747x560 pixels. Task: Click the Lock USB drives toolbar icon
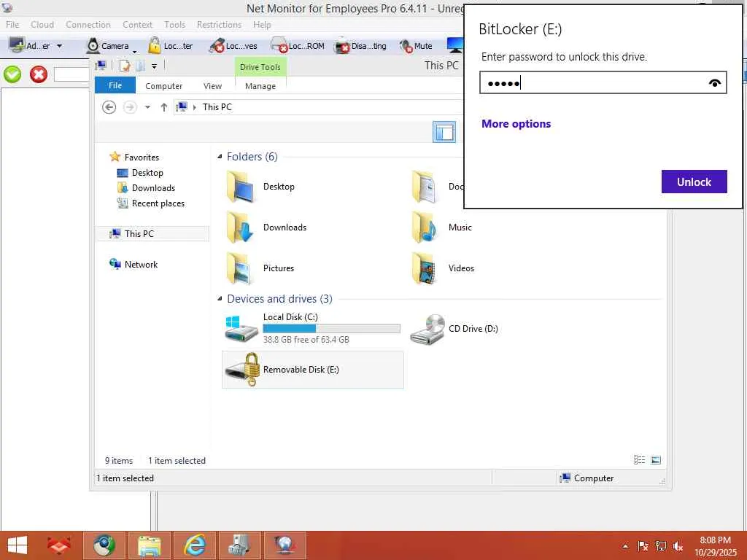tap(217, 46)
